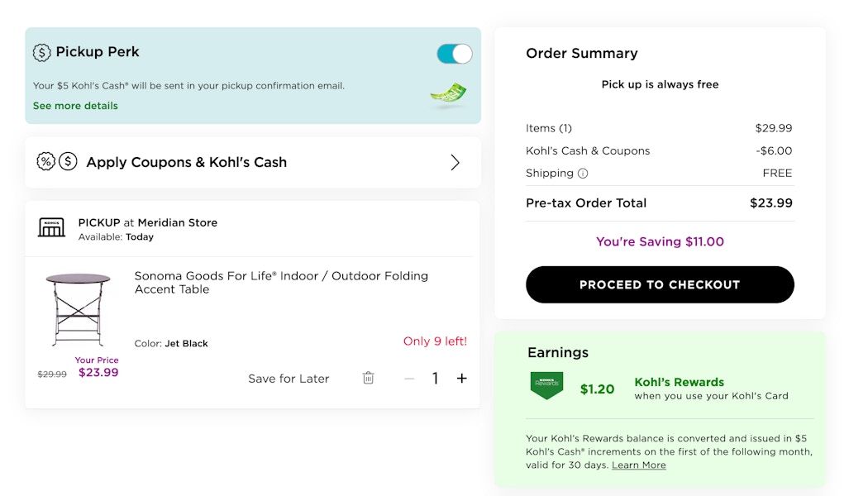Screen dimensions: 868x496
Task: Click the Pickup Perk dollar icon
Action: point(41,53)
